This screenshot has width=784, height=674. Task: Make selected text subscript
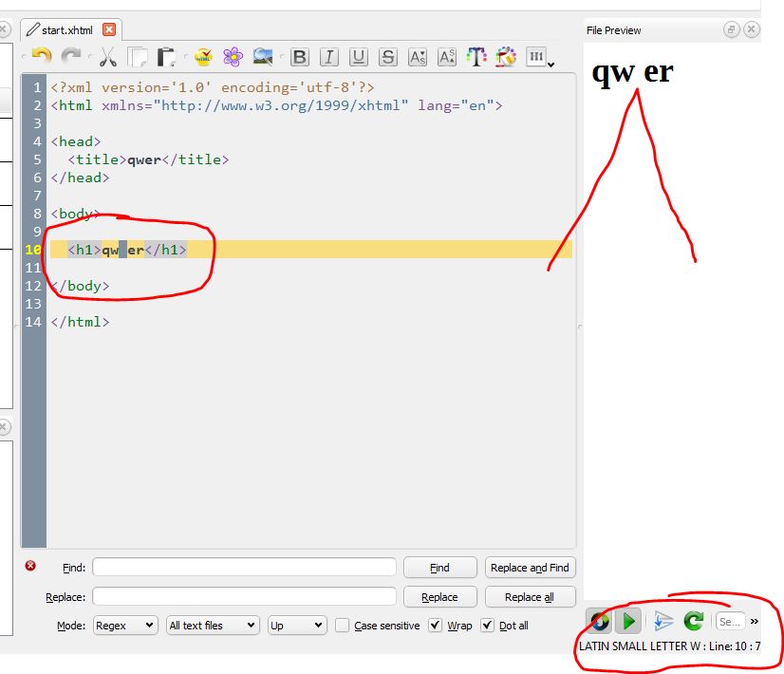(x=417, y=57)
